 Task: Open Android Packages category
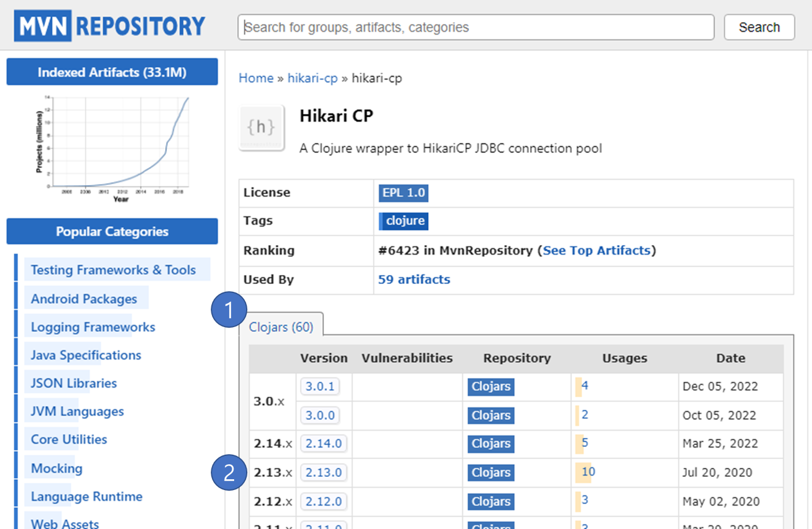tap(84, 299)
